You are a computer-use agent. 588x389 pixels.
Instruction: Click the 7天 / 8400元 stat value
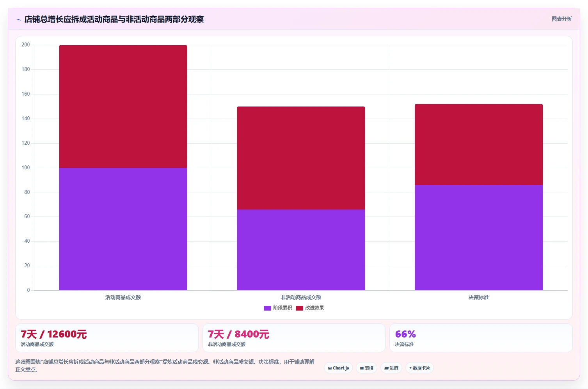(238, 334)
